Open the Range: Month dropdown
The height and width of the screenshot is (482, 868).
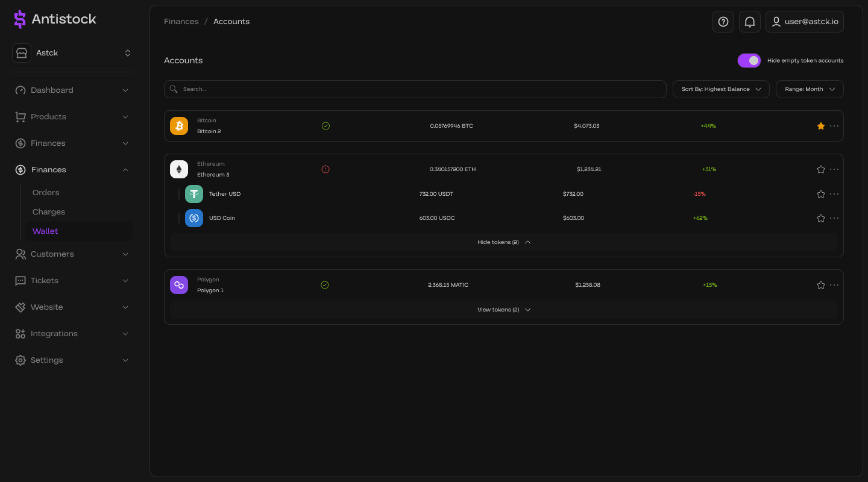(810, 89)
